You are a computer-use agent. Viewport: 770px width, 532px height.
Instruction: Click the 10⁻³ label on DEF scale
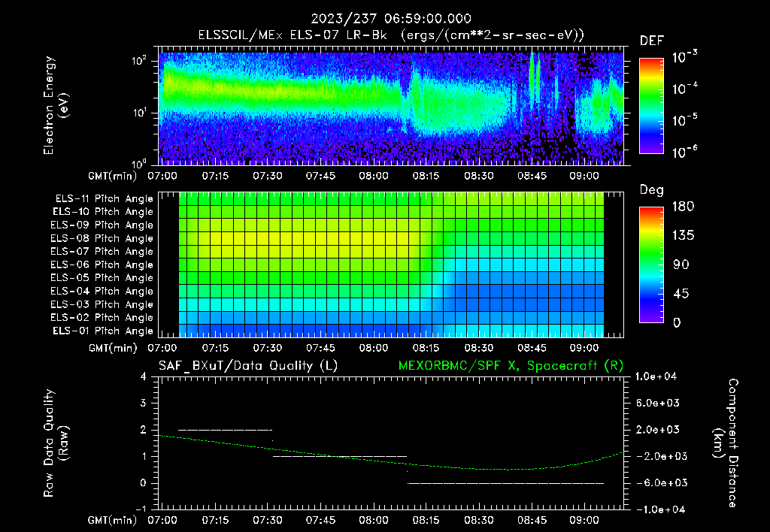(x=684, y=56)
